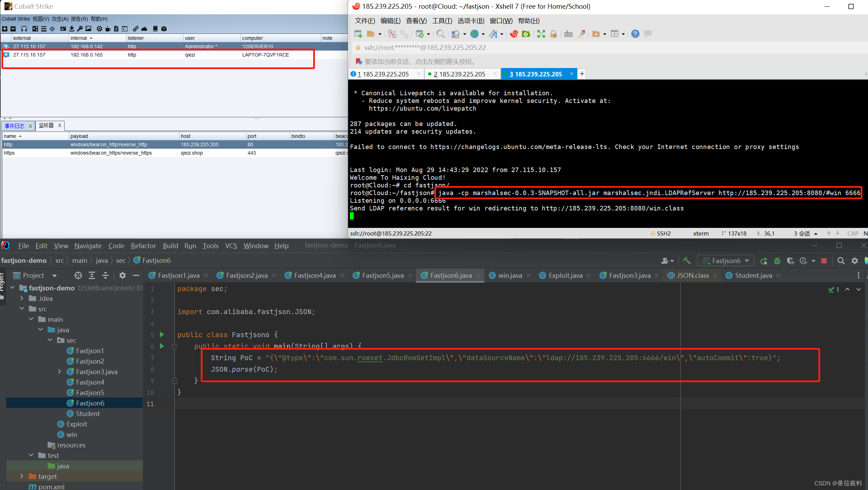This screenshot has height=490, width=868.
Task: Click Cobalt Strike headphones listeners icon
Action: tap(24, 29)
